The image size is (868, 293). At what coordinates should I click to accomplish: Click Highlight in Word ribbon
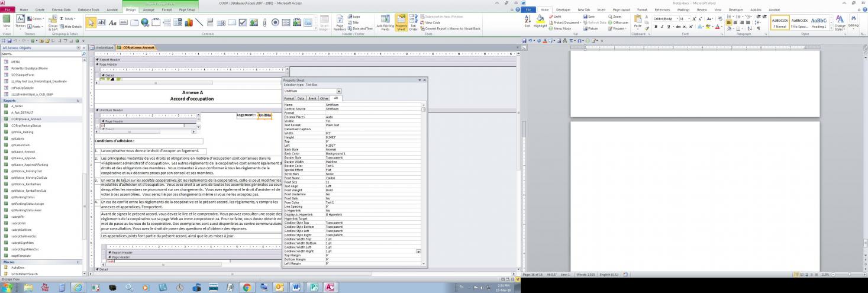(540, 21)
